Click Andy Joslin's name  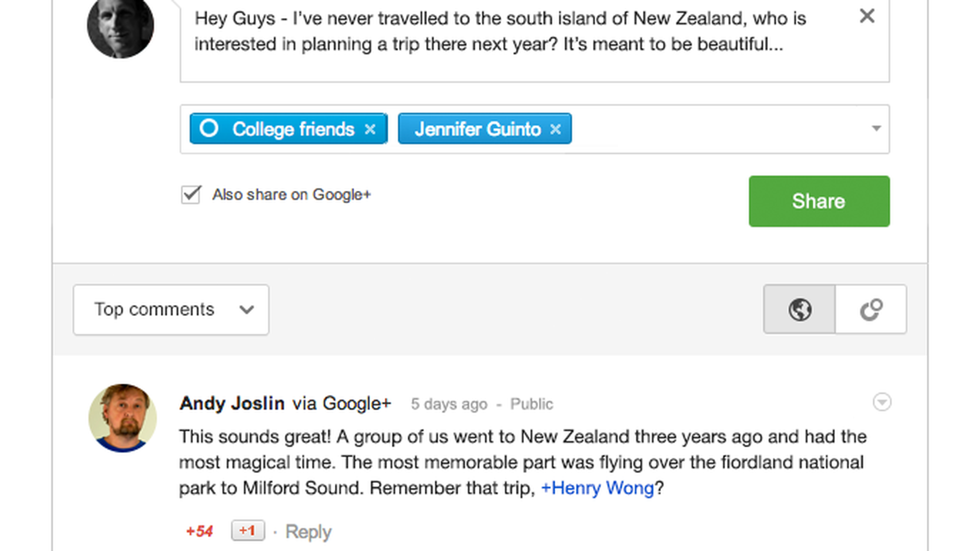232,404
